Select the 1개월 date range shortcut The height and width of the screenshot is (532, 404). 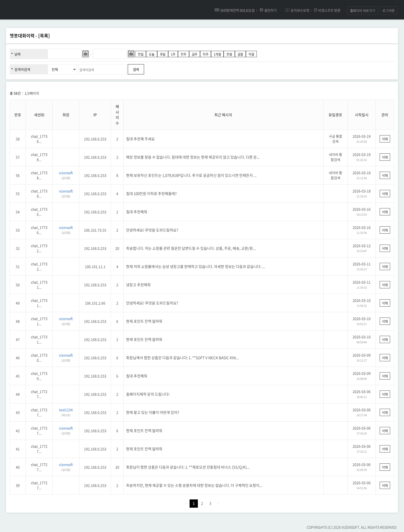(217, 54)
